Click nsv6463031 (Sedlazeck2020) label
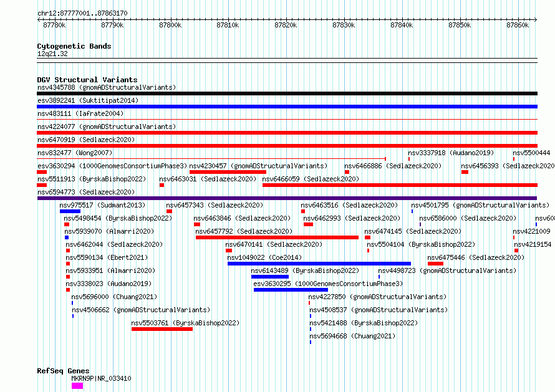The height and width of the screenshot is (392, 555). (208, 179)
